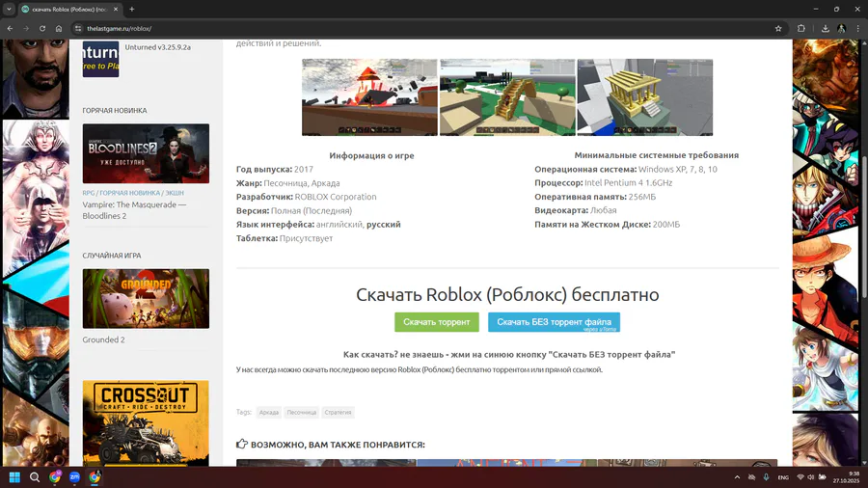868x488 pixels.
Task: Reload the current page
Action: coord(42,28)
